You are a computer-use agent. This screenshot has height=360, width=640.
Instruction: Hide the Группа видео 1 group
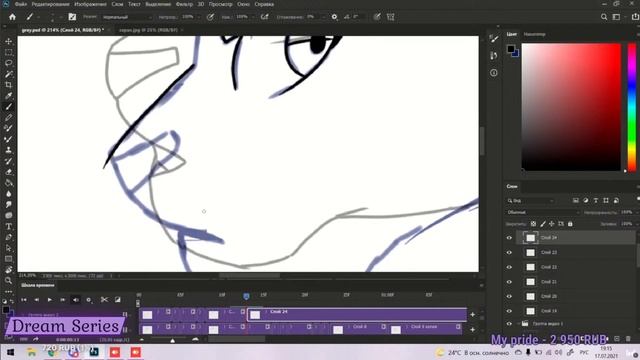coord(509,324)
